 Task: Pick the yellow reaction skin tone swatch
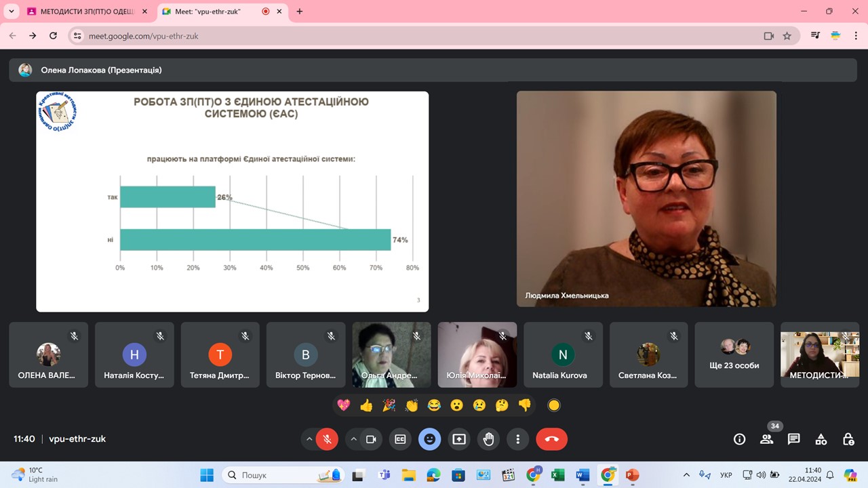pos(554,405)
